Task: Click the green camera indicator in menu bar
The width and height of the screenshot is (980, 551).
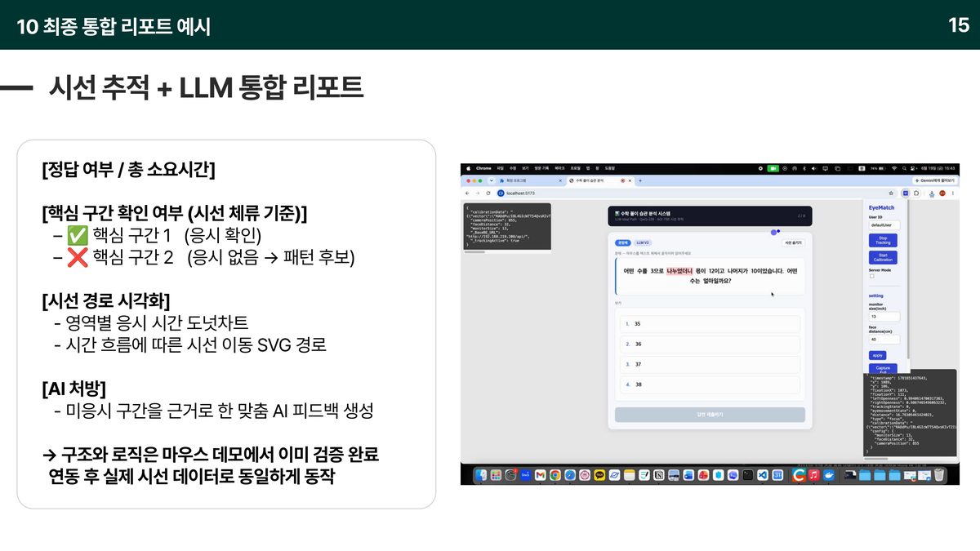Action: [x=773, y=168]
